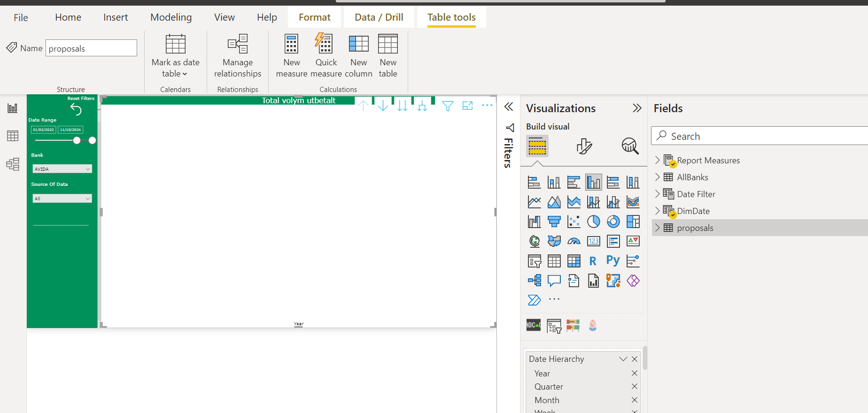This screenshot has height=413, width=868.
Task: Open the Format visual pane icon
Action: click(x=584, y=146)
